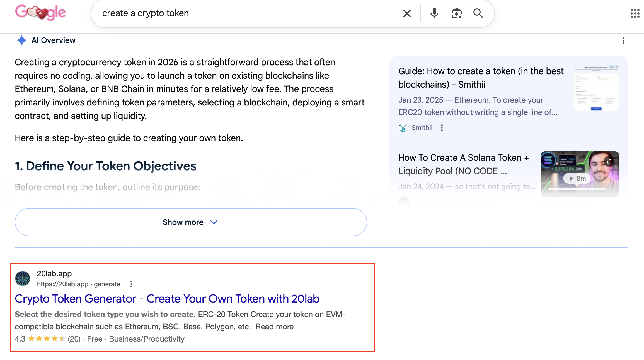This screenshot has height=360, width=644.
Task: Open the Smithii guide thumbnail image
Action: click(x=596, y=87)
